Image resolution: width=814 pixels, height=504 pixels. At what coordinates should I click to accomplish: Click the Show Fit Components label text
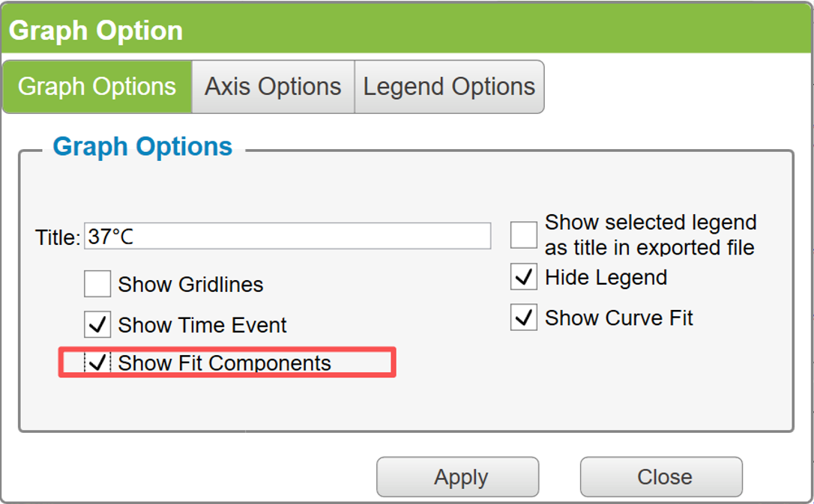pos(224,363)
